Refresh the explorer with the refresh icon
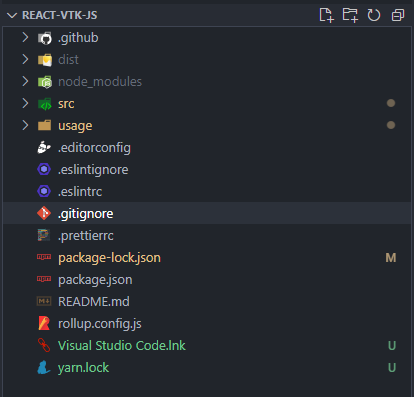This screenshot has width=414, height=397. (x=374, y=15)
